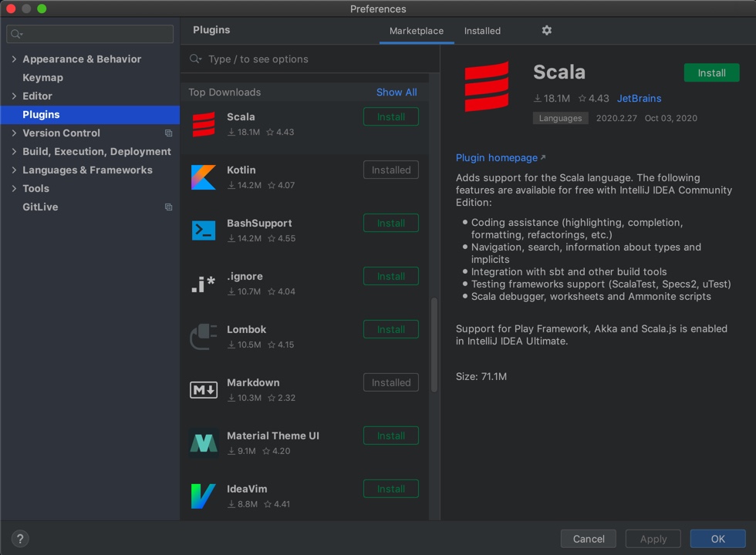Image resolution: width=756 pixels, height=555 pixels.
Task: Click the search icon in plugin search field
Action: click(x=195, y=59)
